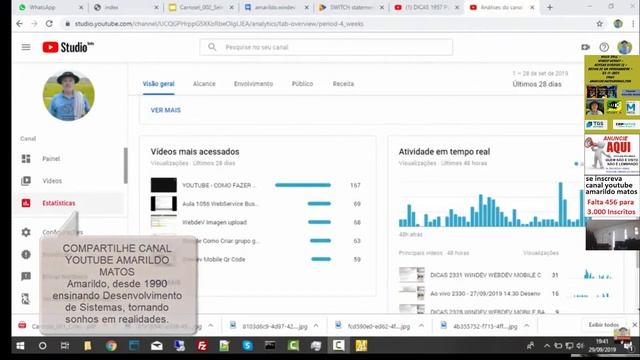Expand options for the fcd590ed jpg download
Screen dimensions: 640x360
click(422, 326)
